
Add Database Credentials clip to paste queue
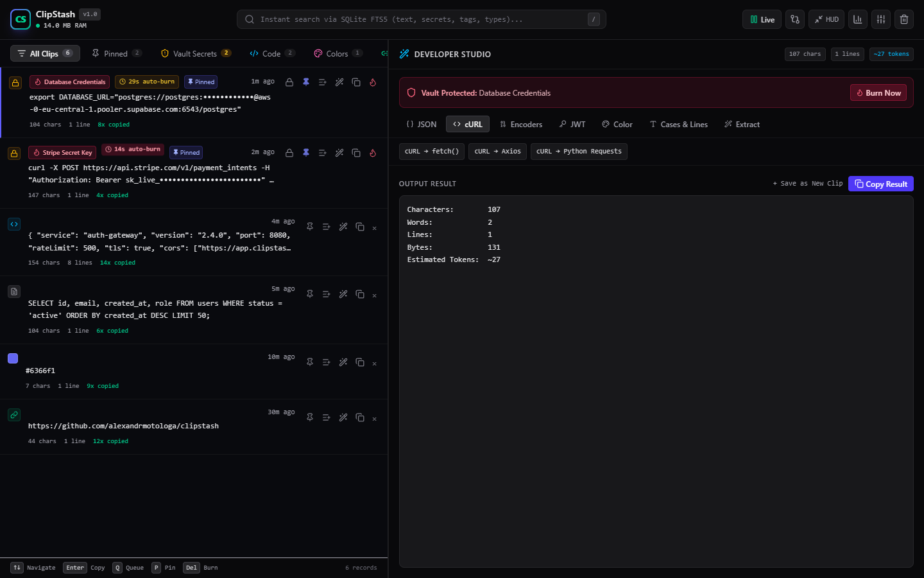(x=323, y=82)
